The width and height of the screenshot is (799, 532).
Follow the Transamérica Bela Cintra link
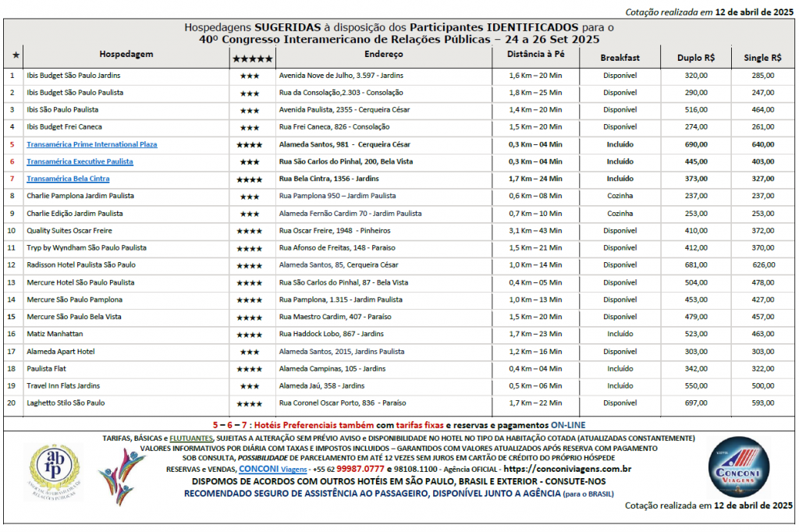(x=68, y=179)
